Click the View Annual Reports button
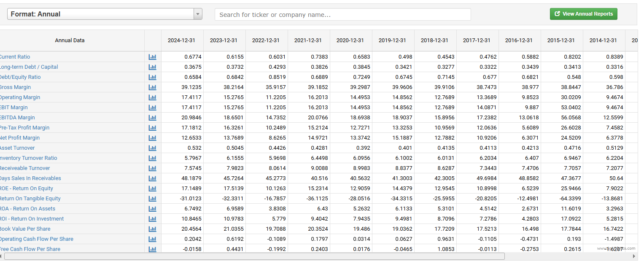 click(x=583, y=14)
